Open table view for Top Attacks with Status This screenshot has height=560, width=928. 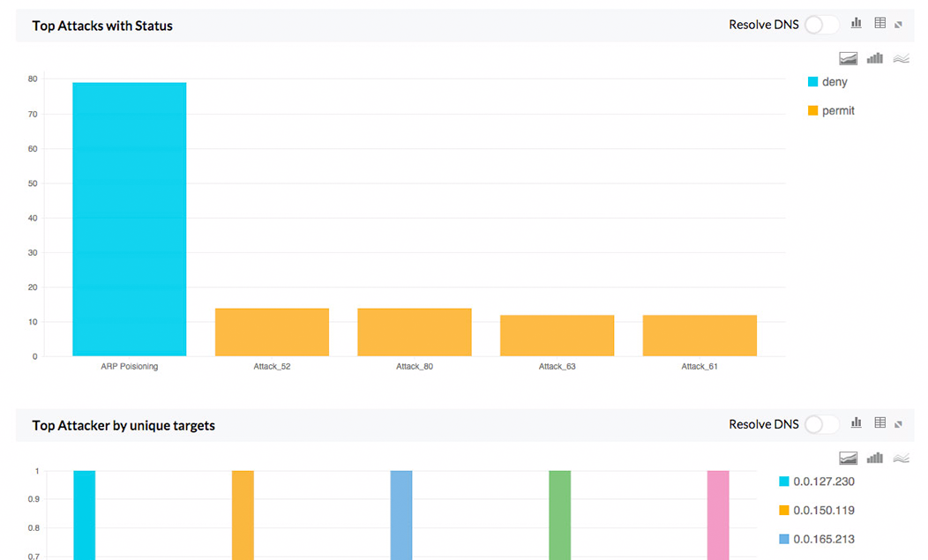pyautogui.click(x=879, y=23)
